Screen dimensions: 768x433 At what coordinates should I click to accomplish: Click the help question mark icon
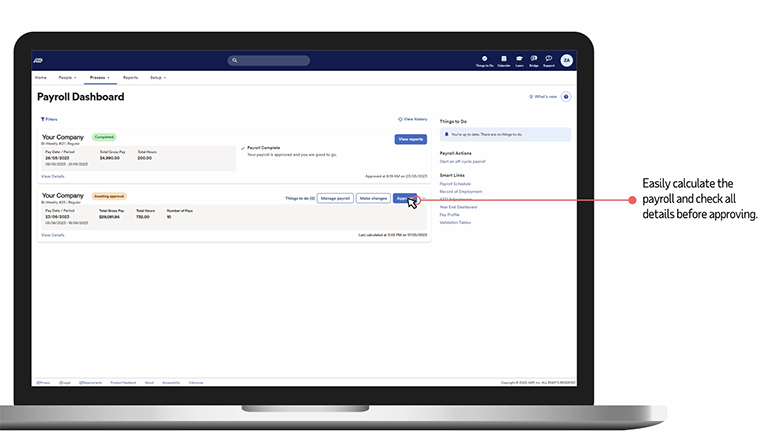click(x=566, y=97)
